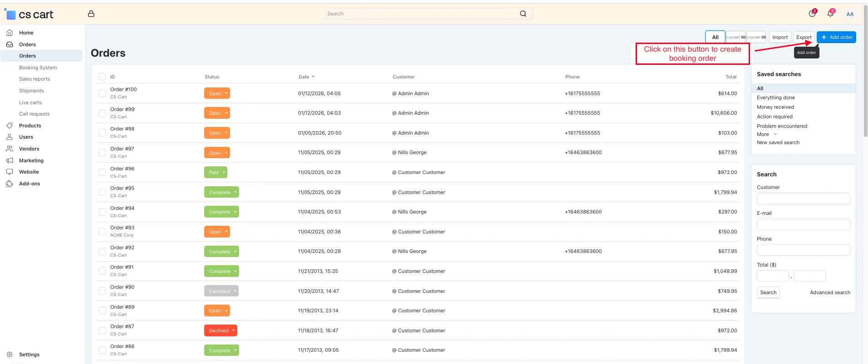Click the Marketing megaphone icon
Image resolution: width=868 pixels, height=364 pixels.
coord(10,160)
